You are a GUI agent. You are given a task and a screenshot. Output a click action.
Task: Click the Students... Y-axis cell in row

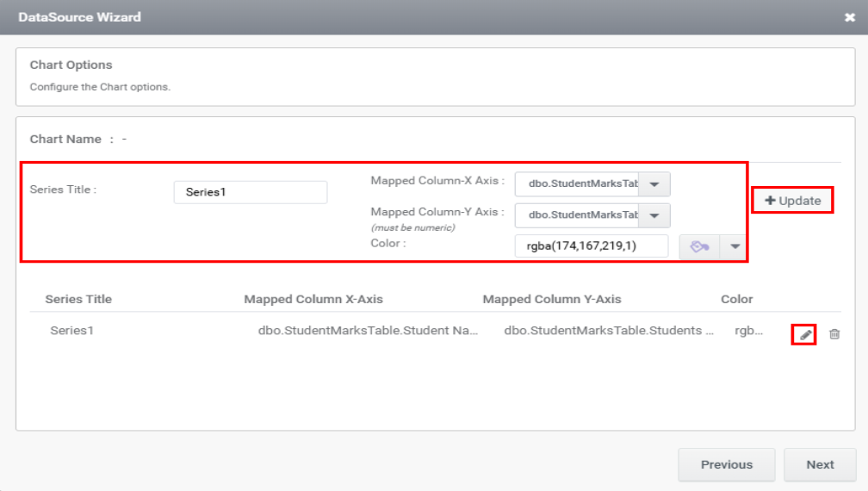tap(608, 330)
